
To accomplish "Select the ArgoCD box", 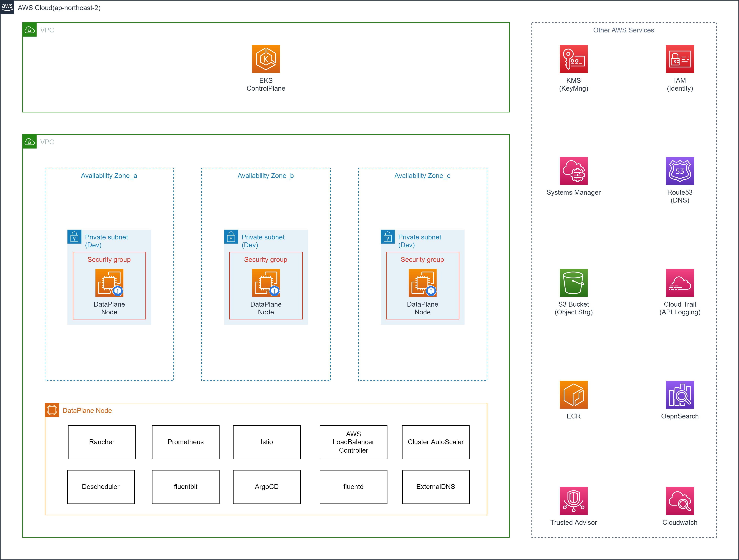I will (267, 487).
